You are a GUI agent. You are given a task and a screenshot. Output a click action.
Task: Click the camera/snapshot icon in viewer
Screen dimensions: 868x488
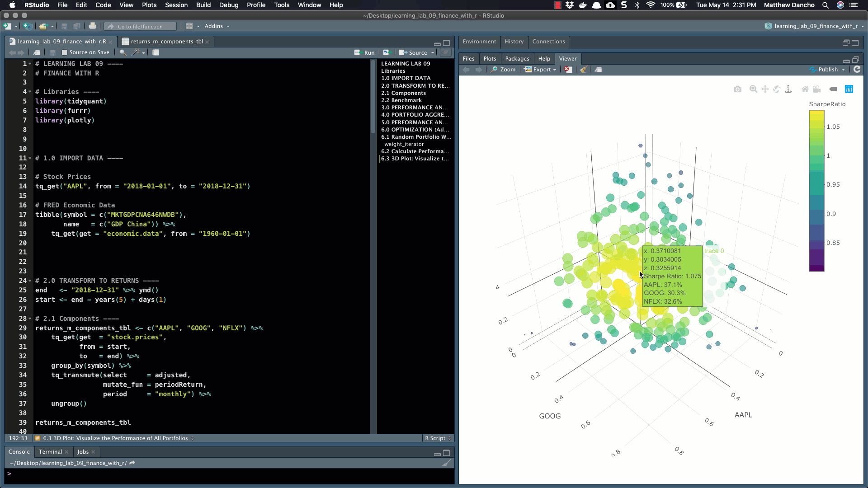(737, 89)
